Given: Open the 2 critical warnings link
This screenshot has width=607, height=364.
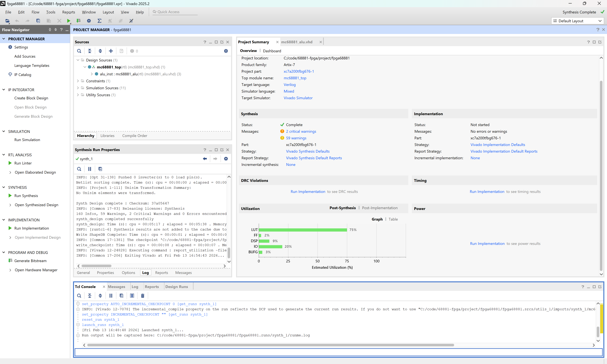Looking at the screenshot, I should tap(301, 131).
